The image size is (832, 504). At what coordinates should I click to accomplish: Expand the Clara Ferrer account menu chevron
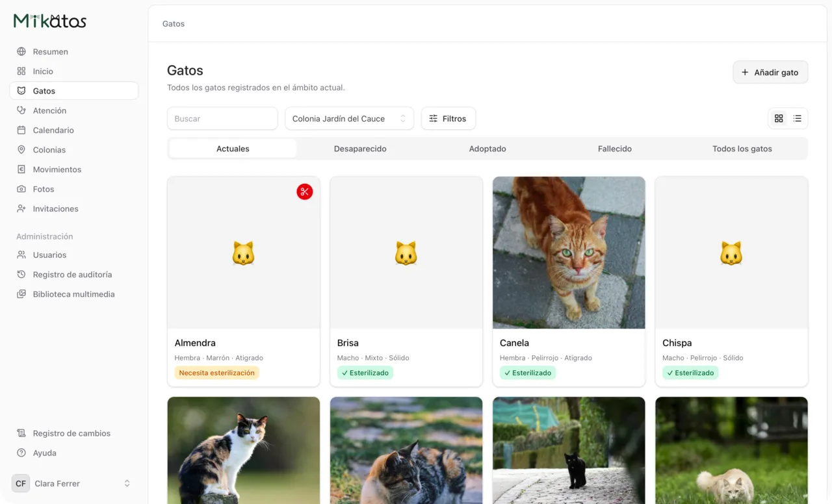pyautogui.click(x=127, y=483)
